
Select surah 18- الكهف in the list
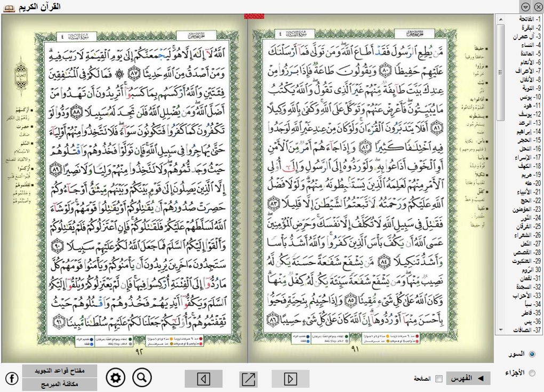(x=530, y=166)
